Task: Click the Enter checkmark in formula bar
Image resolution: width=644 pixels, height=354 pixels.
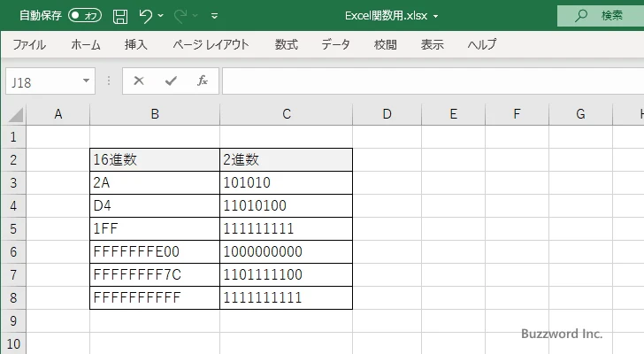Action: click(170, 81)
